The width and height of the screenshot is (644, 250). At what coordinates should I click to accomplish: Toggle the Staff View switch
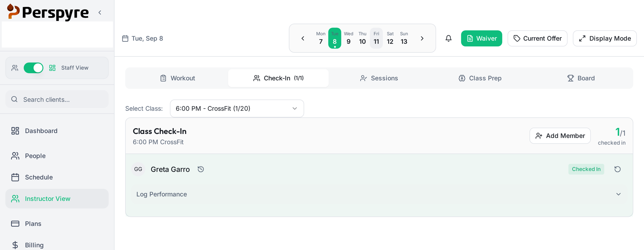[34, 68]
